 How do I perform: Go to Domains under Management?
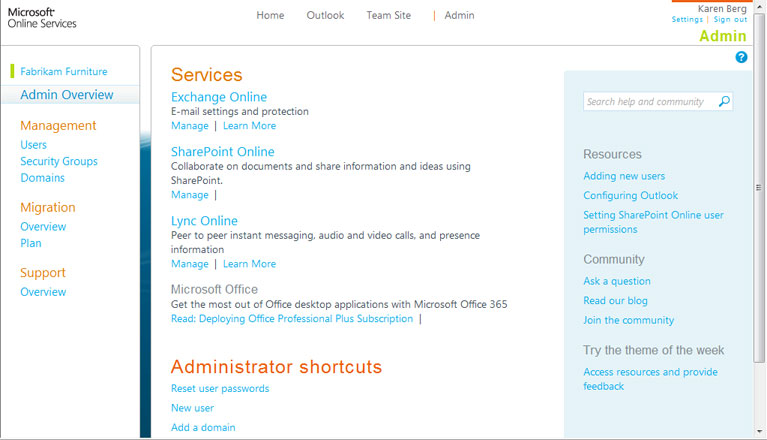click(42, 178)
